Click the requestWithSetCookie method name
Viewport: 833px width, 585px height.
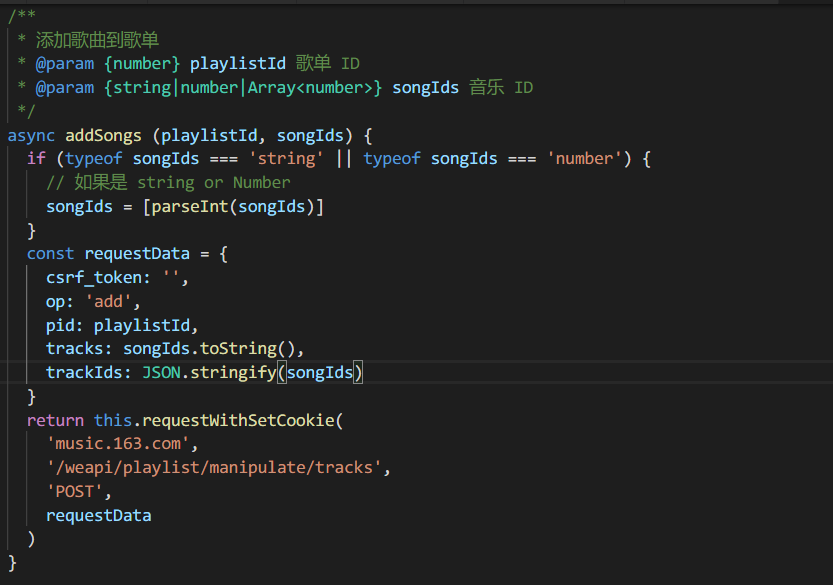[238, 420]
